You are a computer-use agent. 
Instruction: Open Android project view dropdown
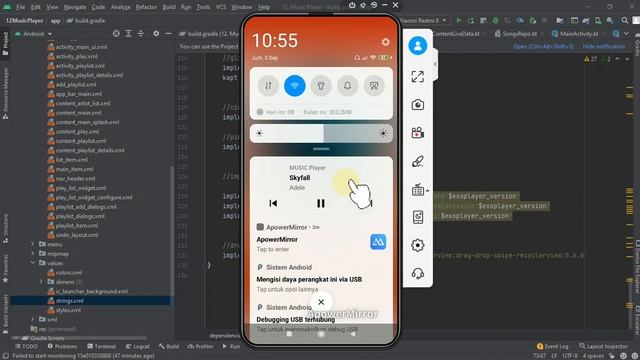(x=34, y=34)
